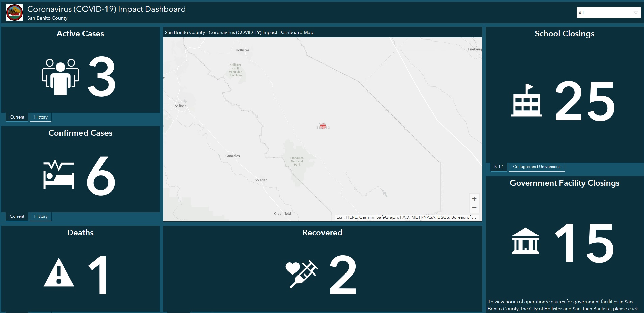
Task: Select Current tab under Active Cases
Action: coord(17,117)
